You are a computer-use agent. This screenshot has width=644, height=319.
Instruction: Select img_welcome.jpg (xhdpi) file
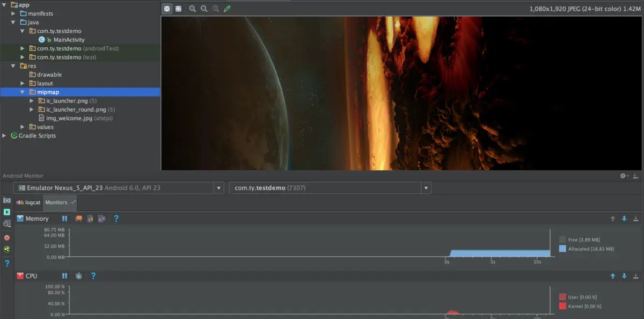pos(75,118)
